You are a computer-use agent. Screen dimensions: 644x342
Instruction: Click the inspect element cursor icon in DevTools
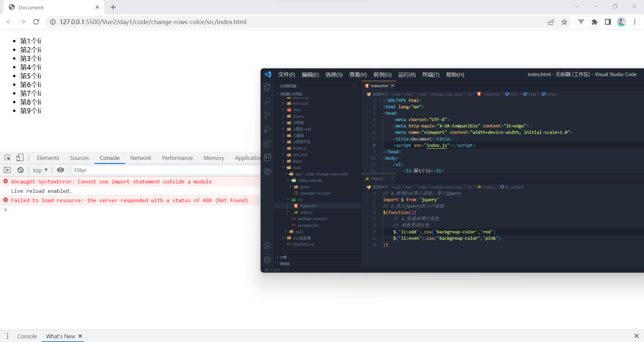coord(7,158)
